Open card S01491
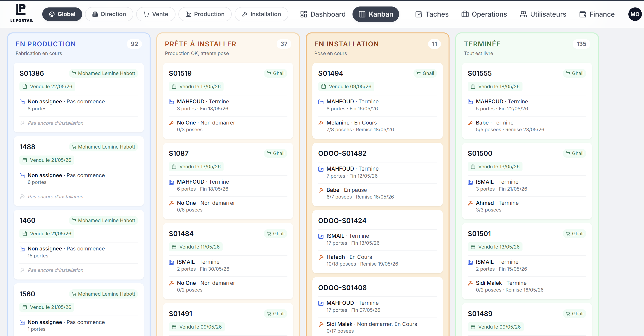Viewport: 644px width, 336px height. point(228,319)
